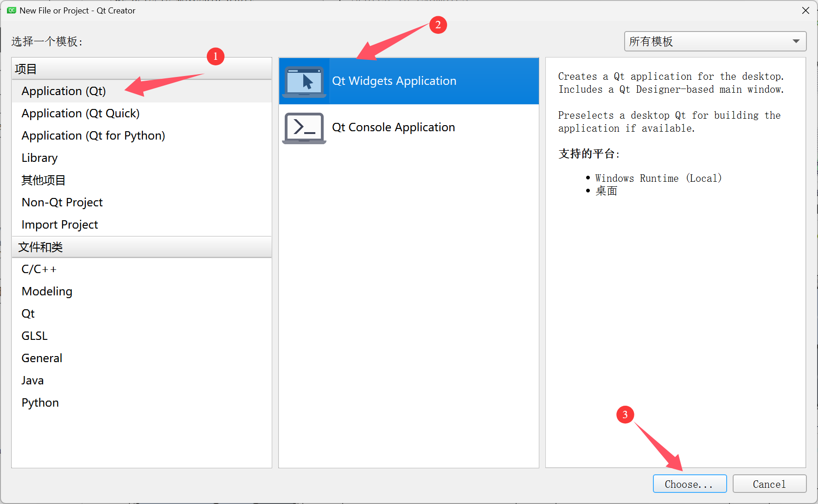The image size is (818, 504).
Task: Open the 所有模板 template filter dropdown
Action: [x=715, y=41]
